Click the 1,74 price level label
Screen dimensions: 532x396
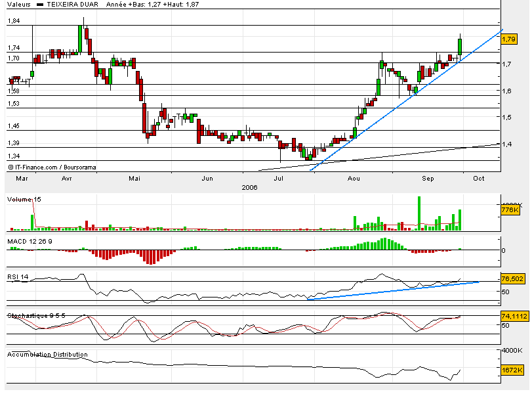(x=14, y=48)
